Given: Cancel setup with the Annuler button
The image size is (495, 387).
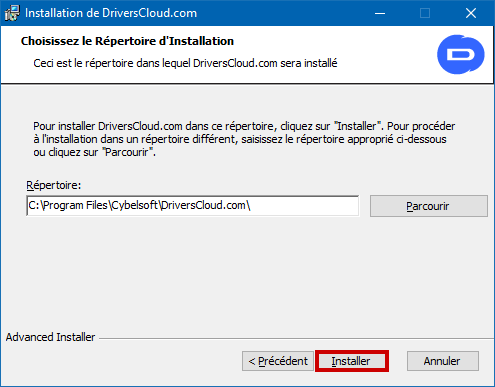Looking at the screenshot, I should [x=443, y=361].
